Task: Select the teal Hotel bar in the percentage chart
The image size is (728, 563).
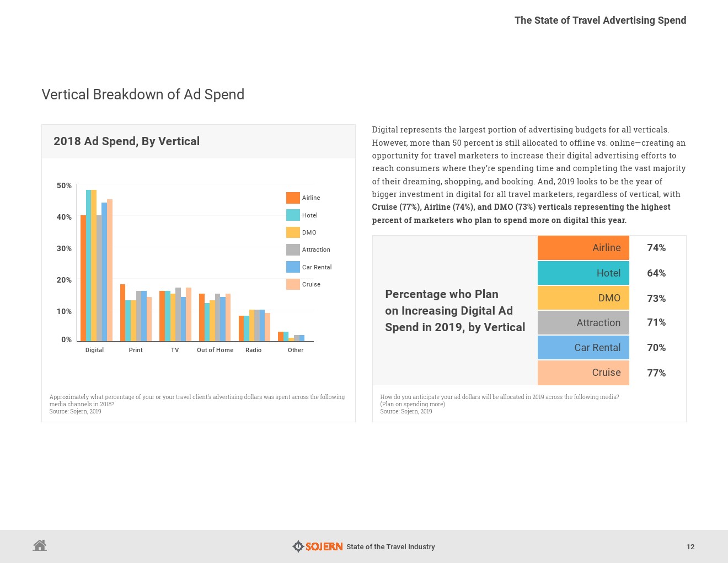Action: [x=583, y=273]
